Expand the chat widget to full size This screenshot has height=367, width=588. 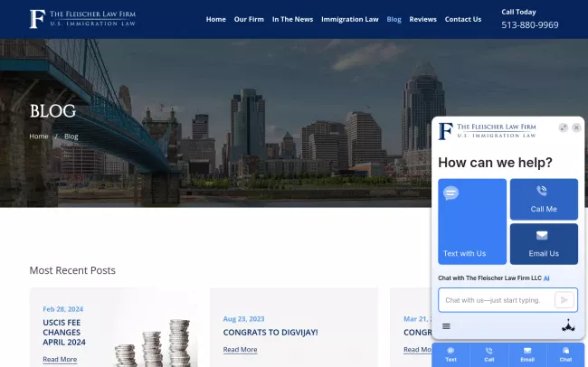click(564, 128)
